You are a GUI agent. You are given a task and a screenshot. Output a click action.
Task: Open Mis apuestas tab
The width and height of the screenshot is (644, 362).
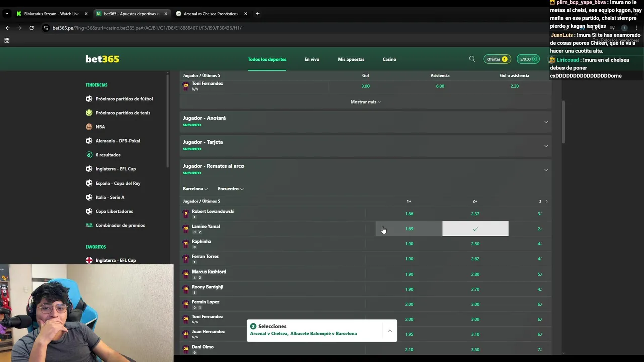click(351, 59)
